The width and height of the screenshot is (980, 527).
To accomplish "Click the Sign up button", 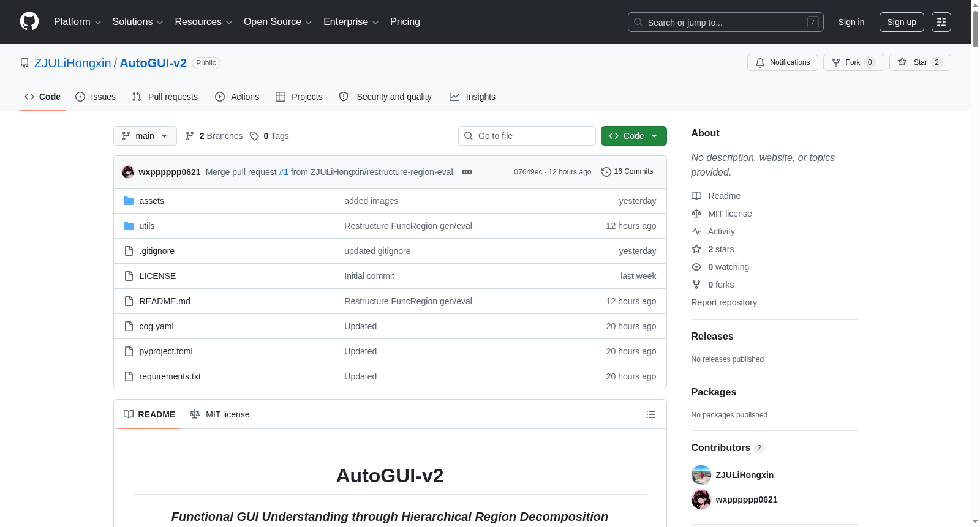I will coord(902,22).
